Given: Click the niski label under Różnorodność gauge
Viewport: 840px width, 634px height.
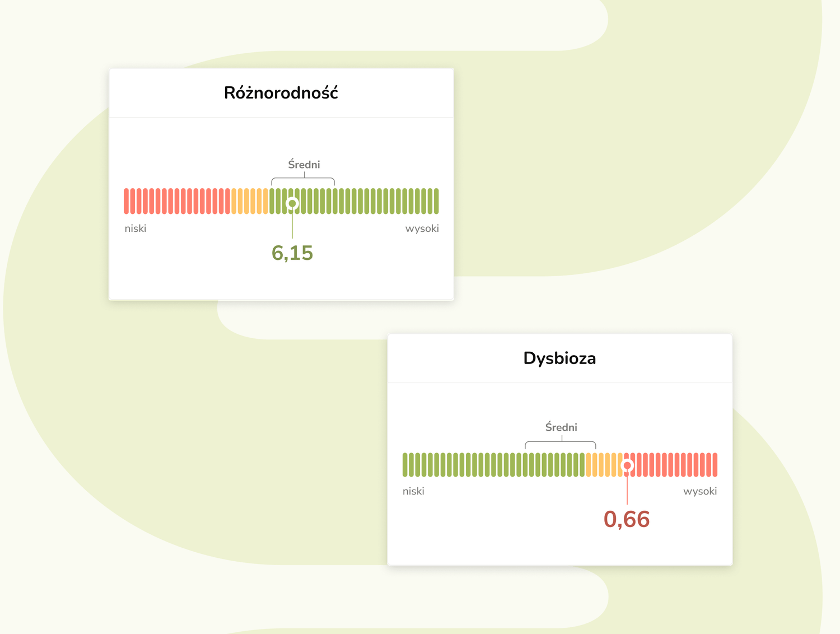Looking at the screenshot, I should coord(136,229).
